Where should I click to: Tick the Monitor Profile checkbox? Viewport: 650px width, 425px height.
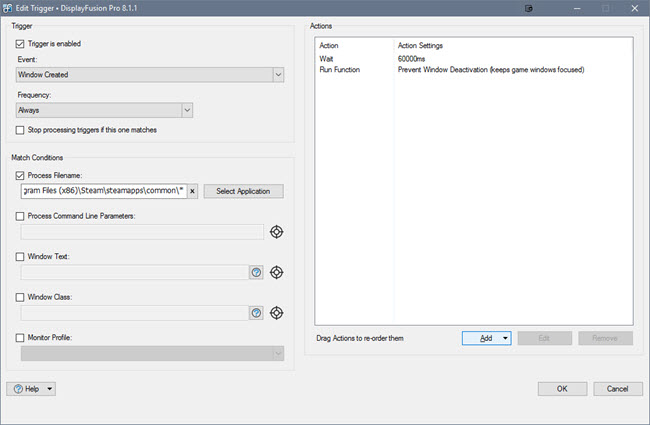click(21, 337)
